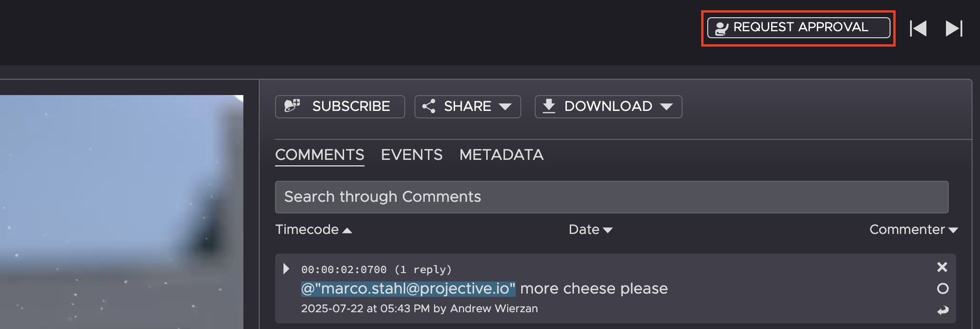Focus the Search through Comments field

click(x=611, y=197)
